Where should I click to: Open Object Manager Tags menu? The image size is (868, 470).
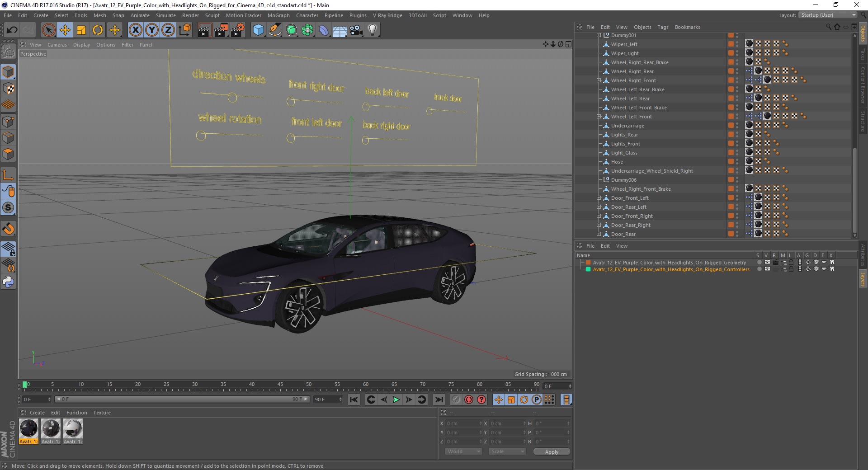pyautogui.click(x=663, y=27)
